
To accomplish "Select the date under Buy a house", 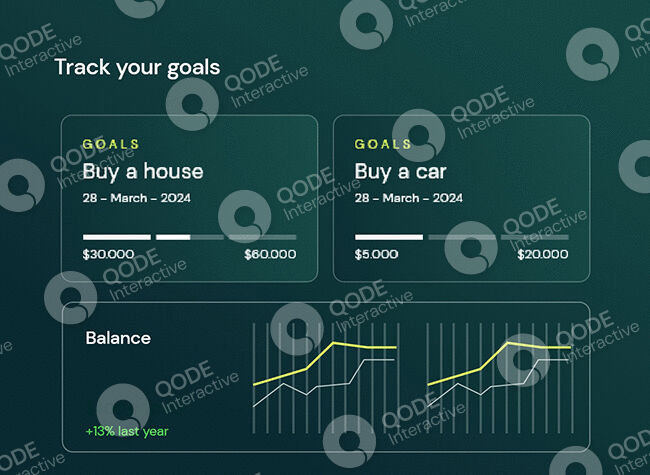I will pyautogui.click(x=136, y=198).
